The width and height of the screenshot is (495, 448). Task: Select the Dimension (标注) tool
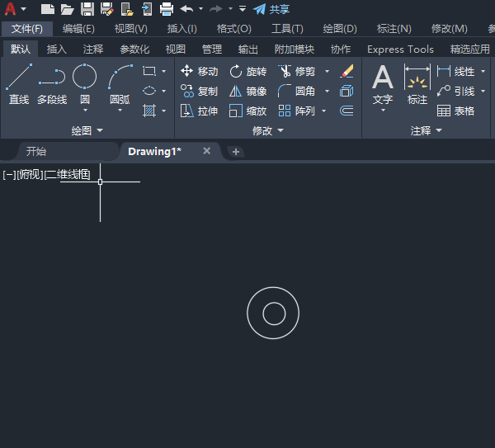pos(417,84)
